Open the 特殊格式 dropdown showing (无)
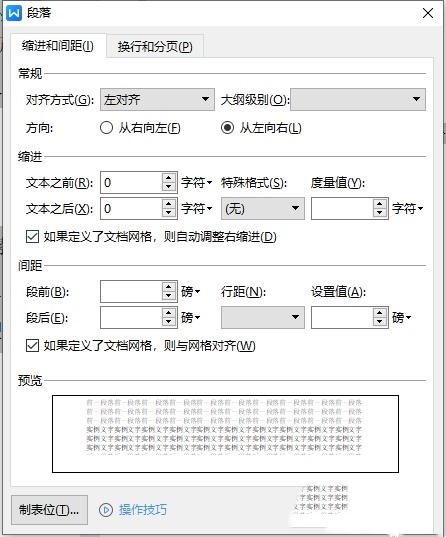 tap(263, 208)
